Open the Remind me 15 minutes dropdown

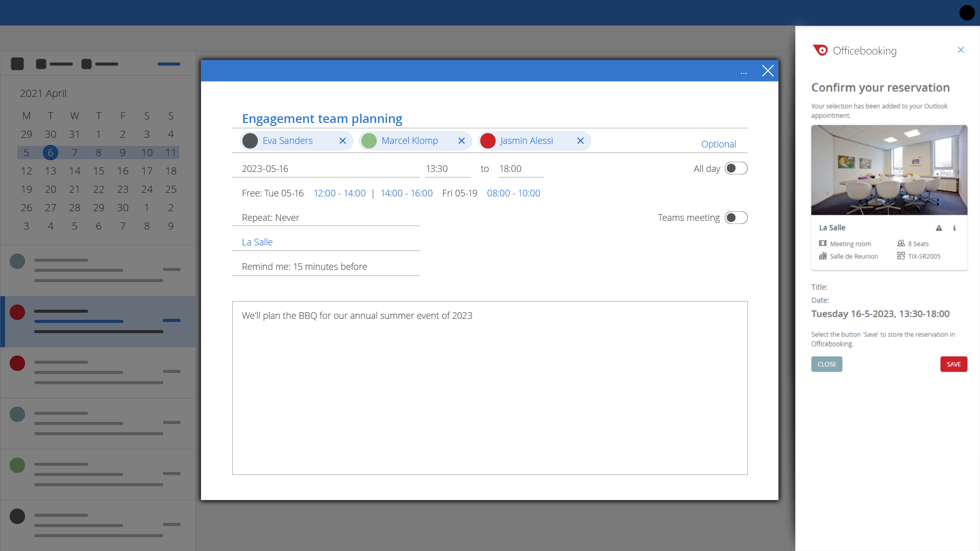click(x=325, y=267)
